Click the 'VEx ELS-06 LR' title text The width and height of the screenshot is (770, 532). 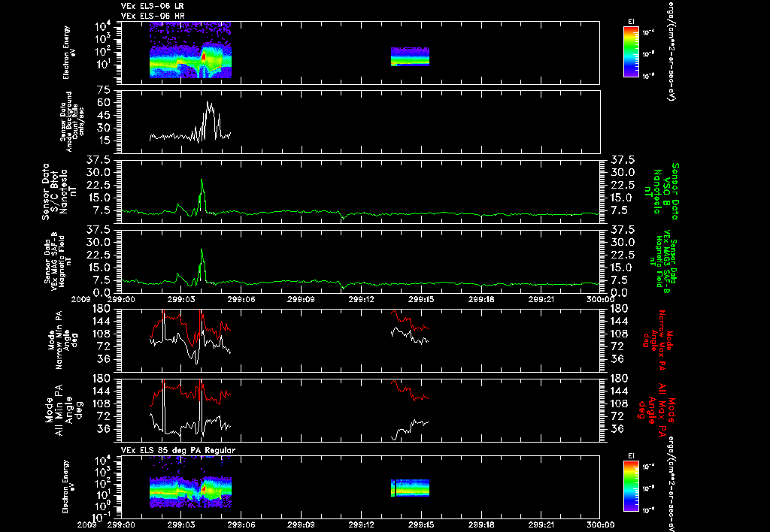[152, 6]
